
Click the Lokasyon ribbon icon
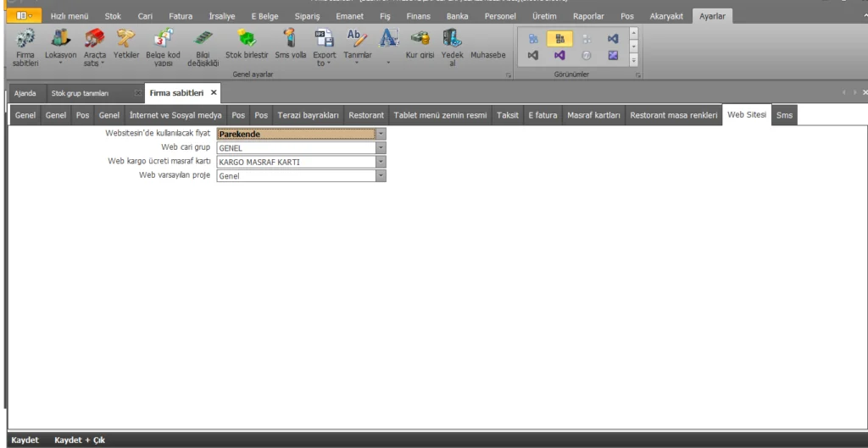[60, 37]
